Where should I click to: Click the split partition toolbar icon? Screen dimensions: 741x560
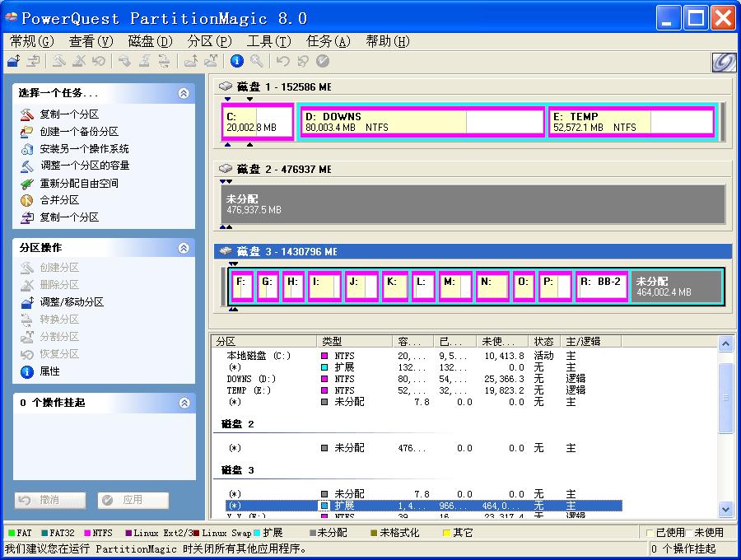211,61
